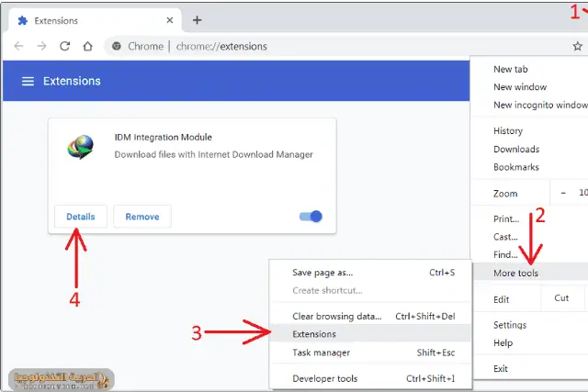Close the Extensions tab
The height and width of the screenshot is (392, 588).
coord(170,20)
